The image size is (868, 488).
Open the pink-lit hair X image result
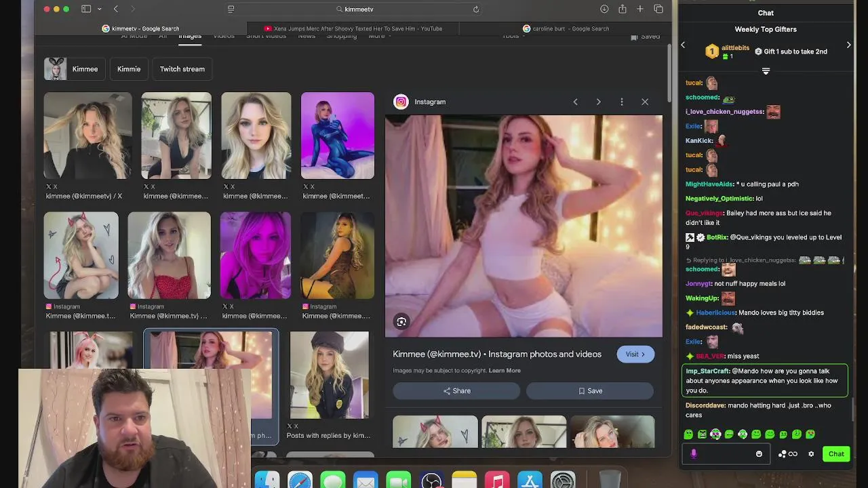255,256
